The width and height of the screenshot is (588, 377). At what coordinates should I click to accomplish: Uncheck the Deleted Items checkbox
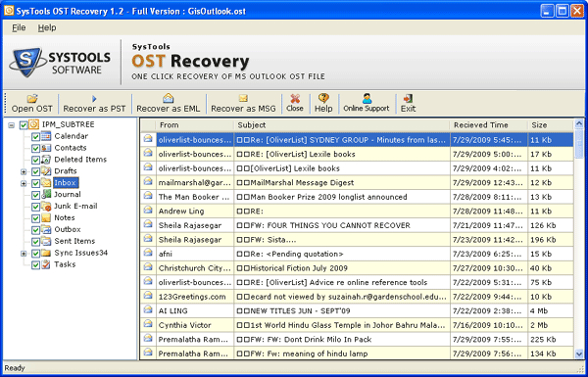(35, 160)
